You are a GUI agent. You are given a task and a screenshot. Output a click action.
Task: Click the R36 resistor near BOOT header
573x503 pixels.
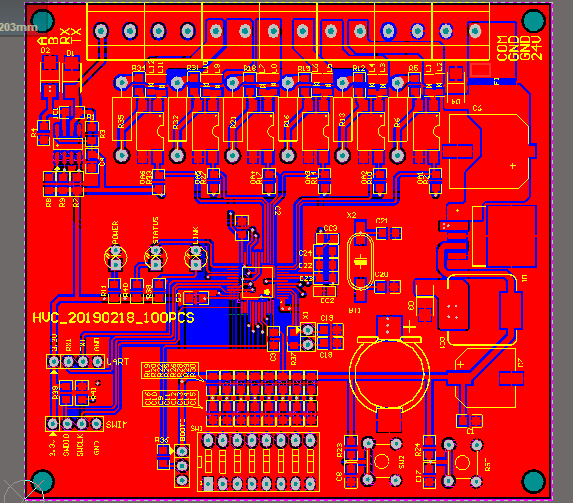click(x=163, y=457)
